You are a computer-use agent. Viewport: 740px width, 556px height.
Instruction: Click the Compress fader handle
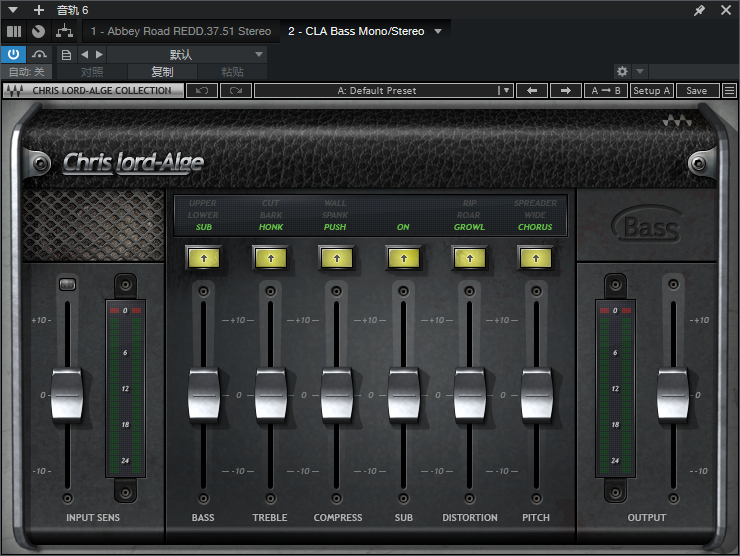pyautogui.click(x=336, y=395)
